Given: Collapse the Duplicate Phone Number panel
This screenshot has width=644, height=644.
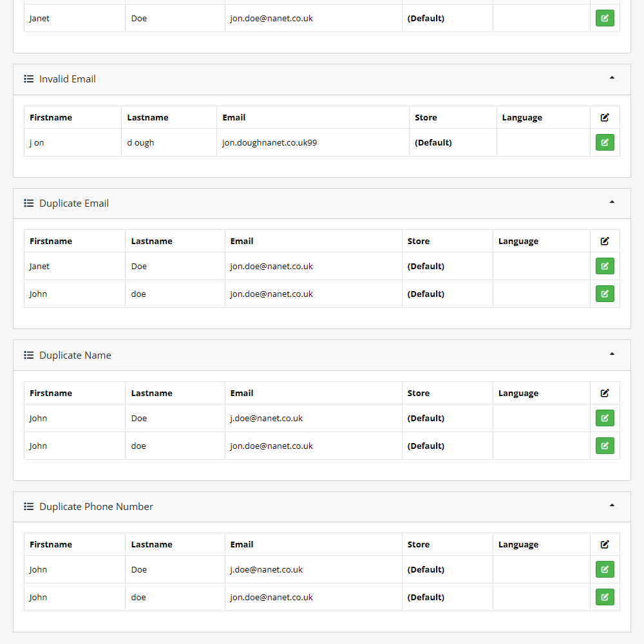Looking at the screenshot, I should [612, 506].
